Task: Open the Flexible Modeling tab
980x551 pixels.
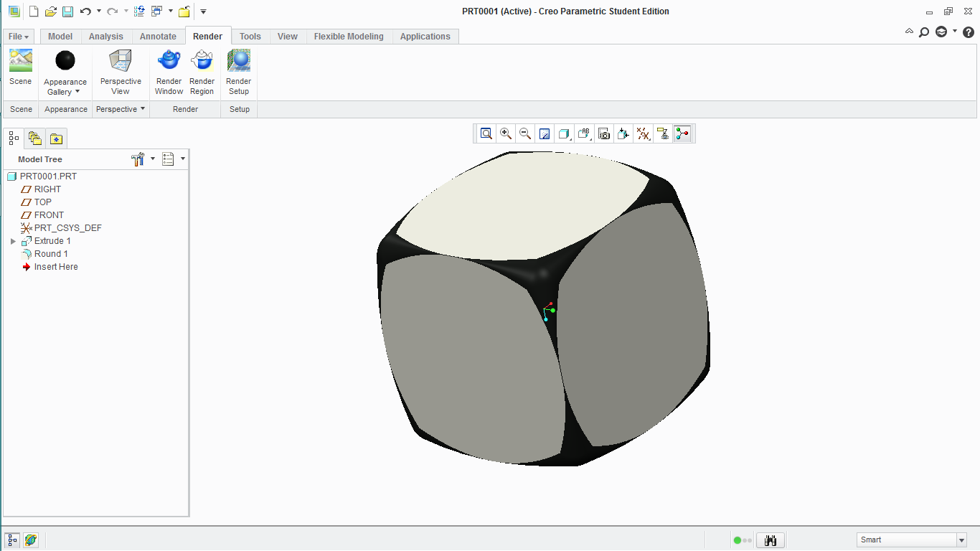Action: [x=349, y=37]
